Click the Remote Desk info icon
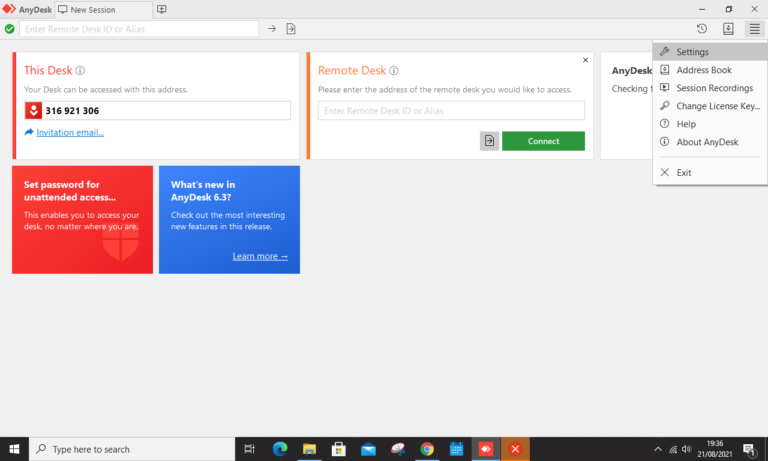 (x=394, y=71)
